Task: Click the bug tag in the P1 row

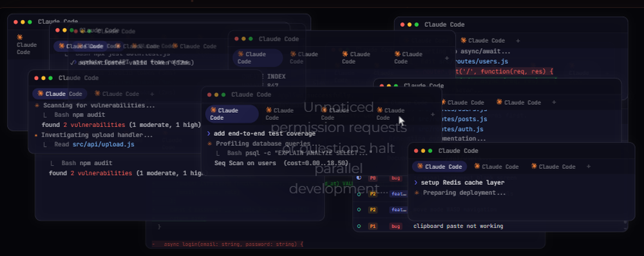Action: (395, 226)
